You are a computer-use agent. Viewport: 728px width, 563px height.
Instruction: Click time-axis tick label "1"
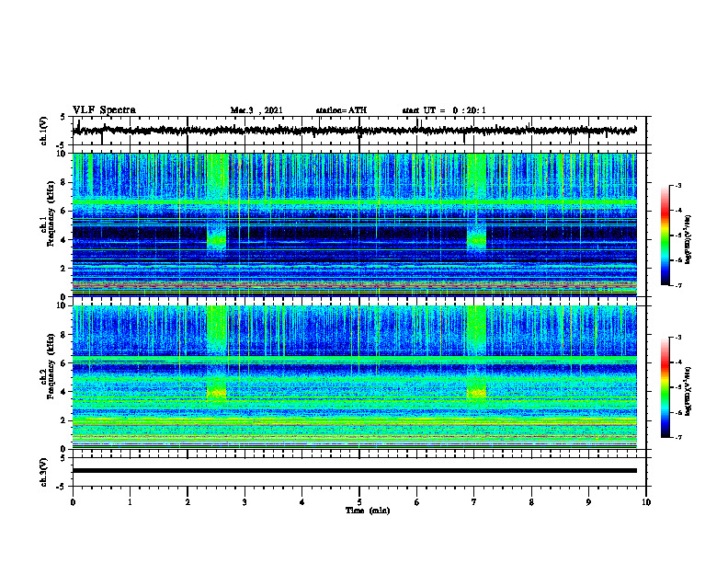pyautogui.click(x=130, y=502)
